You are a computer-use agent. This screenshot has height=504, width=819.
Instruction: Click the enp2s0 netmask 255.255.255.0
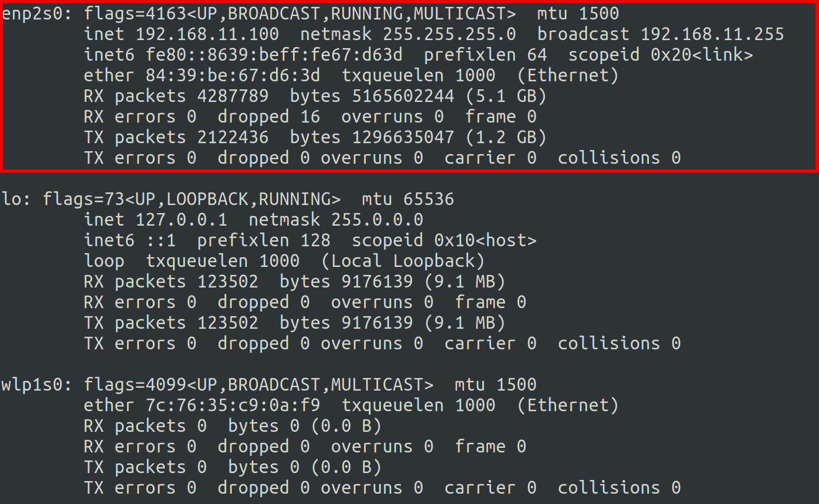[449, 34]
